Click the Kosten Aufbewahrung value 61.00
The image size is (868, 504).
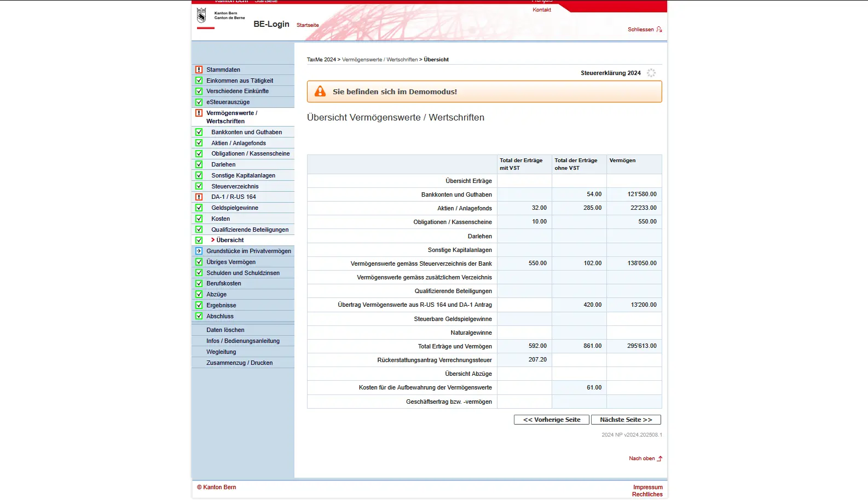(594, 387)
